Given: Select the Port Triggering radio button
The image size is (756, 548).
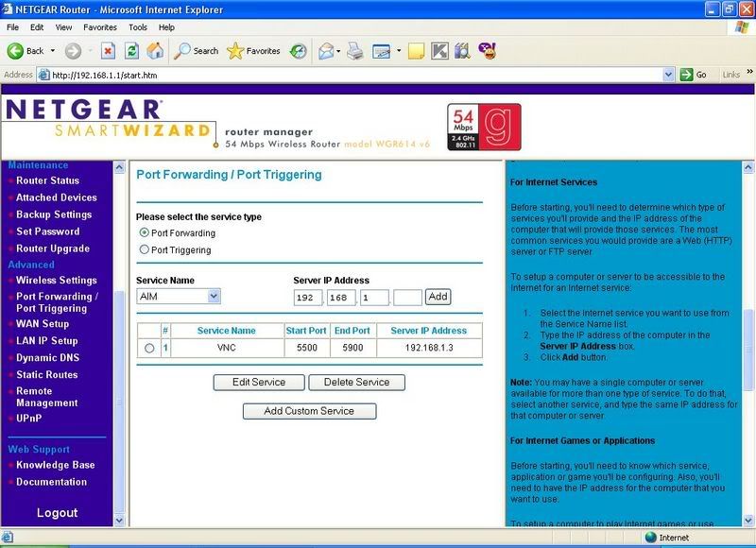Looking at the screenshot, I should point(144,249).
